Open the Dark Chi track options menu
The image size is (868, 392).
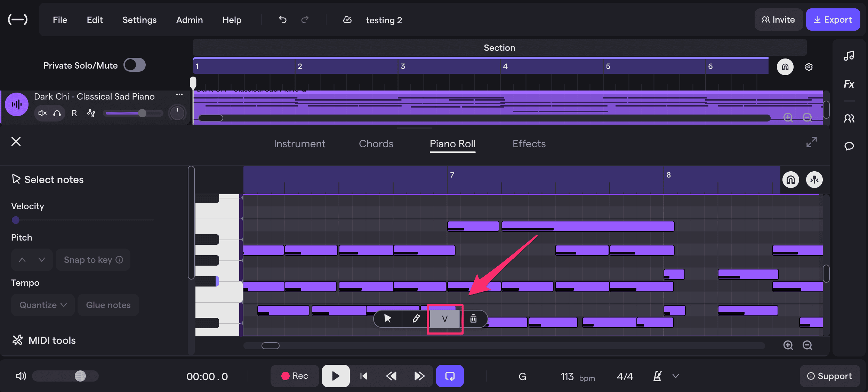coord(179,94)
